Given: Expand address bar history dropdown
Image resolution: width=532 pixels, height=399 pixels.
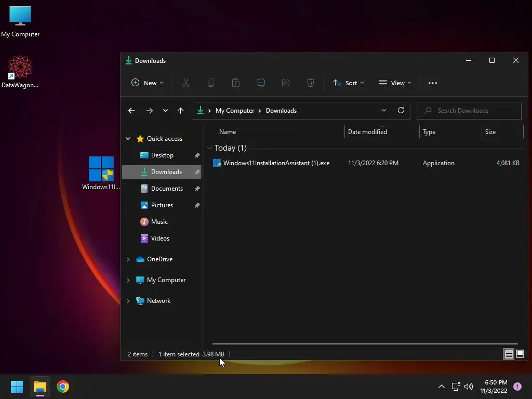Looking at the screenshot, I should 384,110.
